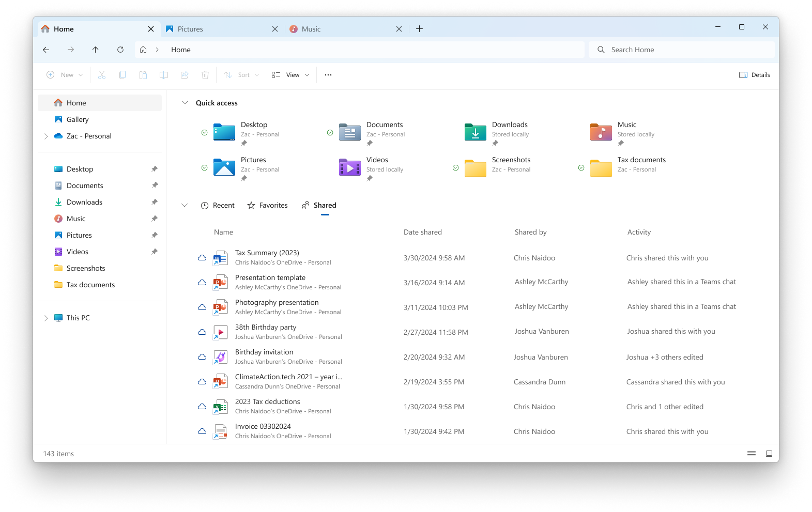Click the Copy icon in toolbar
The height and width of the screenshot is (512, 812).
[x=122, y=75]
